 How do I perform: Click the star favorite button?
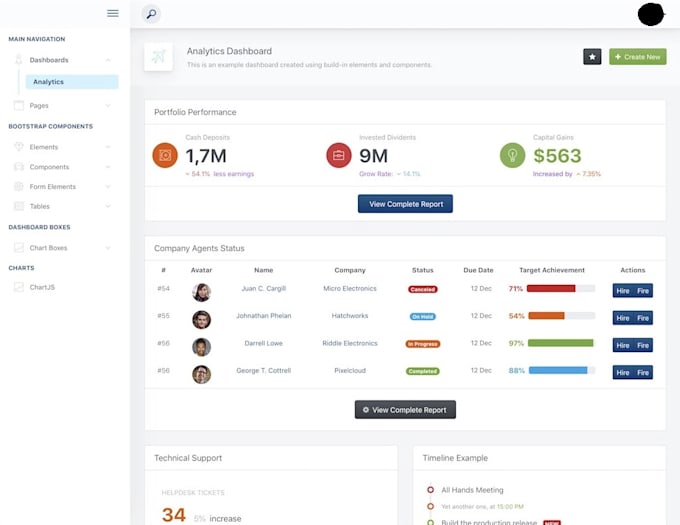pyautogui.click(x=592, y=57)
